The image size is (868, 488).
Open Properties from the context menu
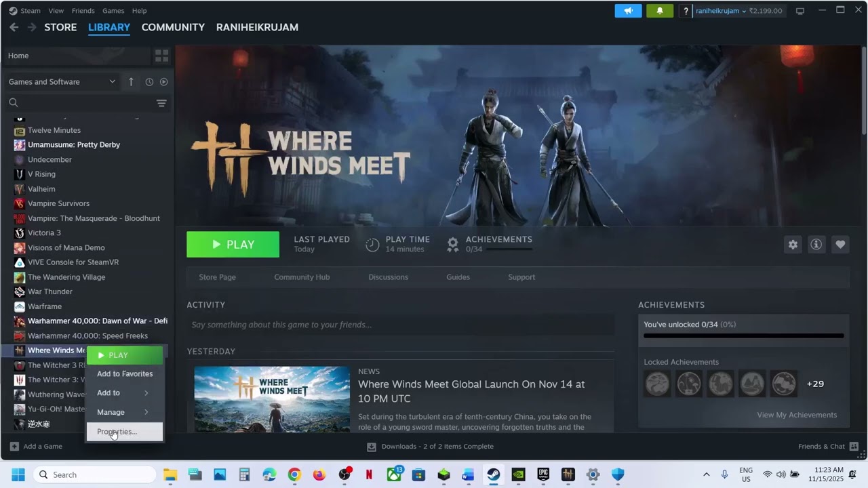(125, 432)
